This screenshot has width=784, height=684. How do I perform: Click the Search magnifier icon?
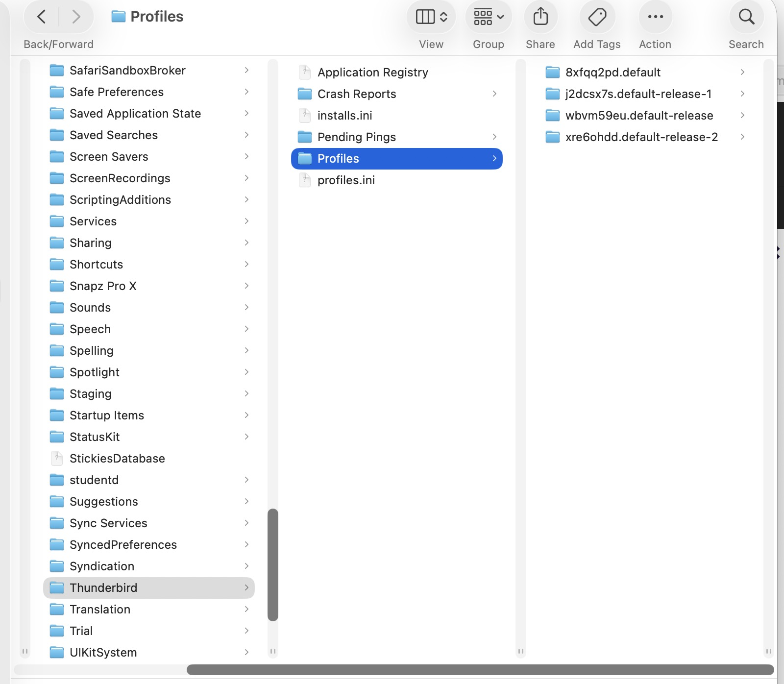[x=746, y=17]
